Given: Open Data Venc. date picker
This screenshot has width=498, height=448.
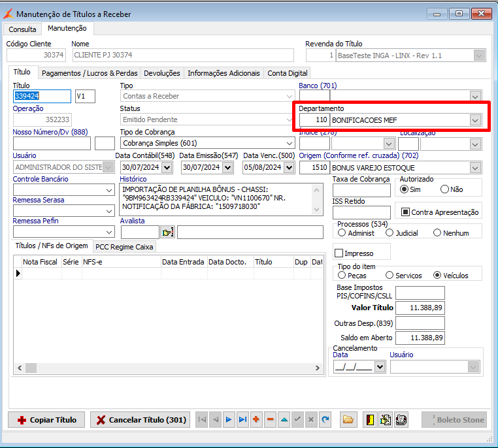Looking at the screenshot, I should coord(289,167).
